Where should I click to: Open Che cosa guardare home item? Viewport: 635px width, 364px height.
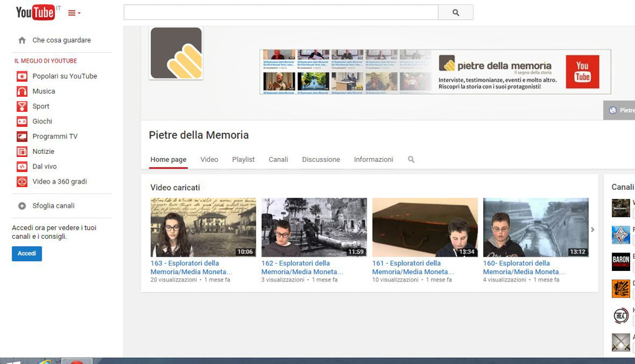coord(61,40)
